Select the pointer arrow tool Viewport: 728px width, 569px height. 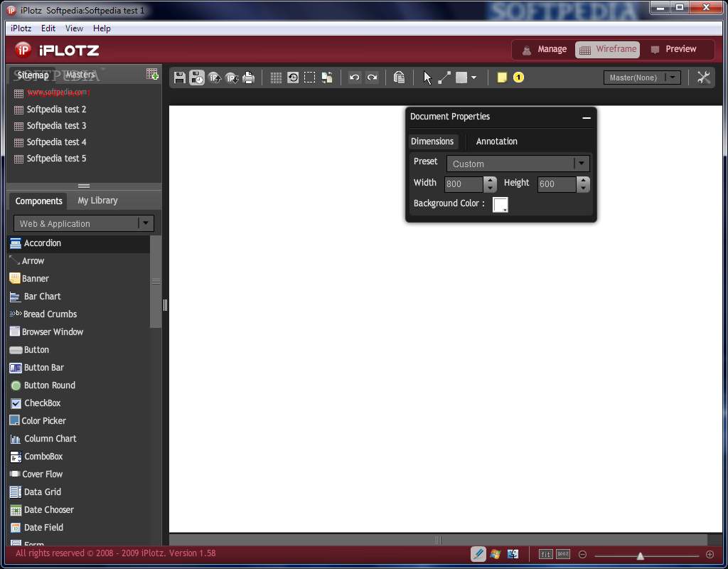pyautogui.click(x=427, y=78)
